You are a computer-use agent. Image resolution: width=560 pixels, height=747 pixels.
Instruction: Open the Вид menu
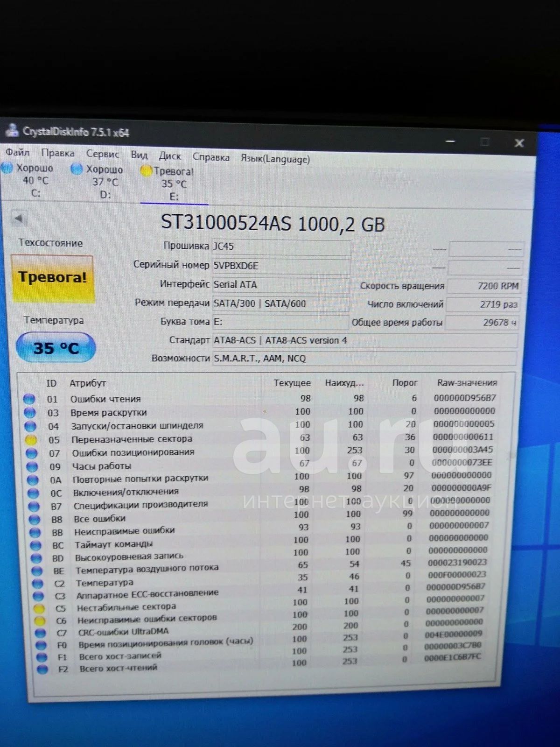click(139, 155)
